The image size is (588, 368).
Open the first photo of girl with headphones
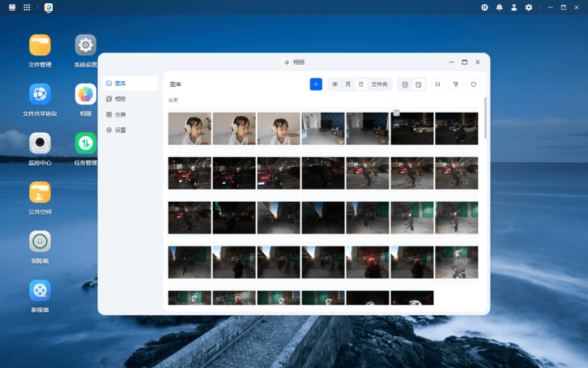click(x=190, y=128)
